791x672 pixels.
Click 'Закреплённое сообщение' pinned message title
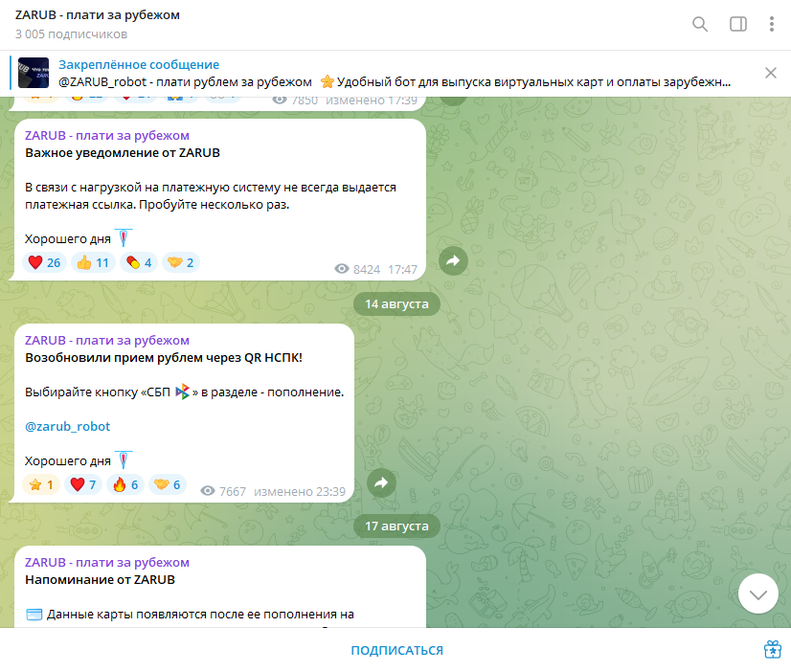(139, 64)
